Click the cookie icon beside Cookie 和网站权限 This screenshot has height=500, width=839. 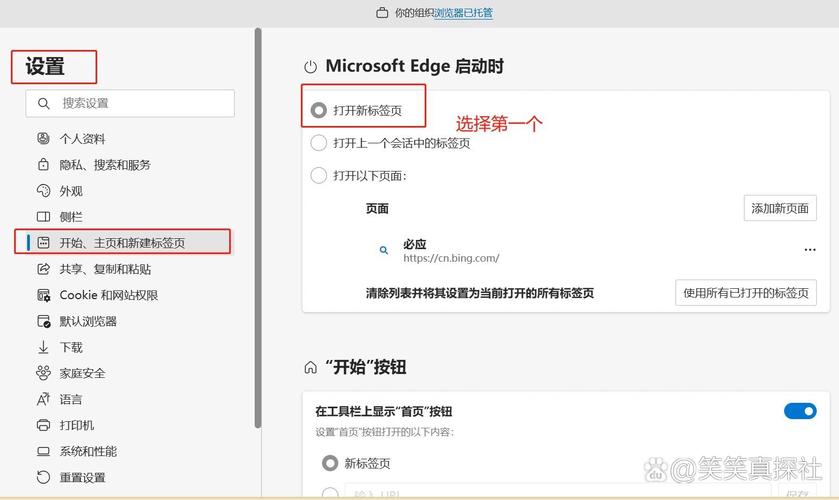[43, 295]
